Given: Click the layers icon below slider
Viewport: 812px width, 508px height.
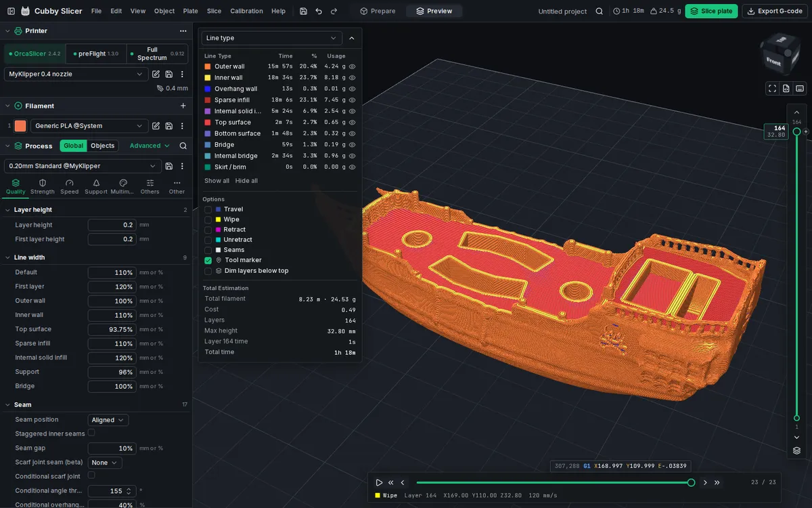Looking at the screenshot, I should tap(796, 450).
